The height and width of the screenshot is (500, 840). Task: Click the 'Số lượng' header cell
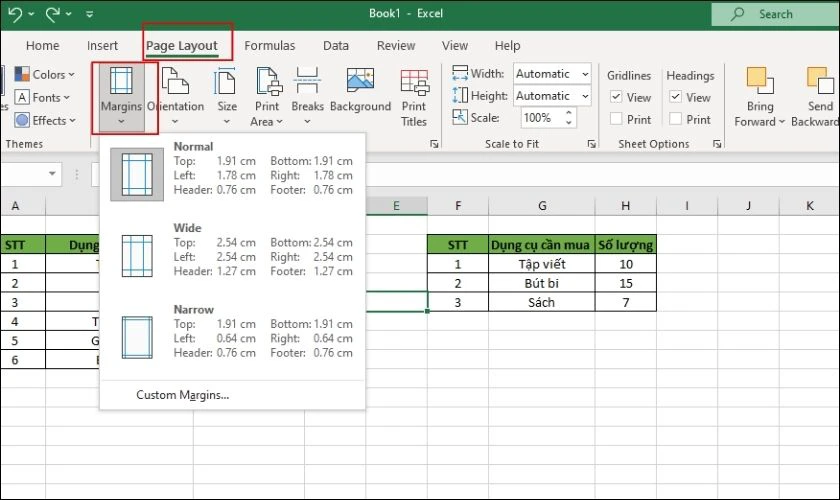[x=626, y=245]
